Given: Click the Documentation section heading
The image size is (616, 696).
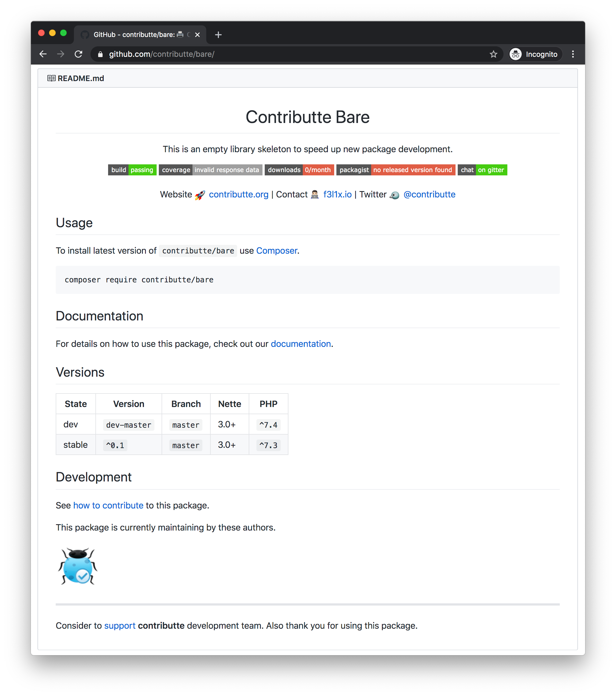Looking at the screenshot, I should coord(100,316).
